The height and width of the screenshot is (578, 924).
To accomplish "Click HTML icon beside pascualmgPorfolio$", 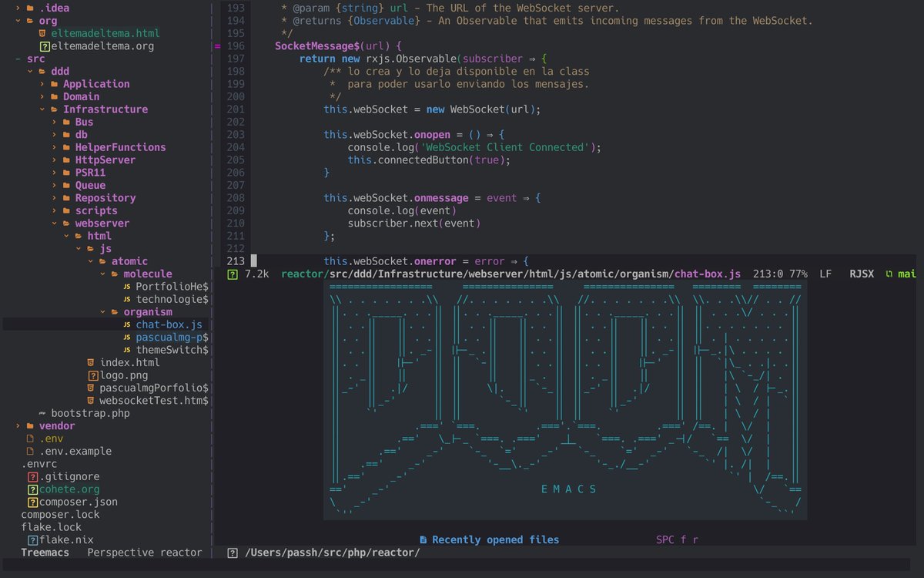I will (91, 388).
